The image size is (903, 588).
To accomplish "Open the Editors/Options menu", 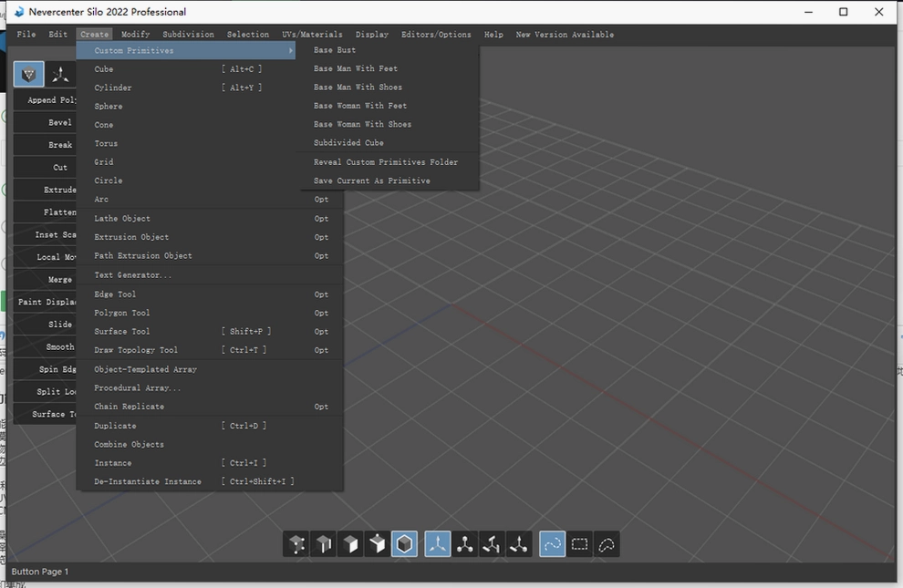I will coord(436,35).
